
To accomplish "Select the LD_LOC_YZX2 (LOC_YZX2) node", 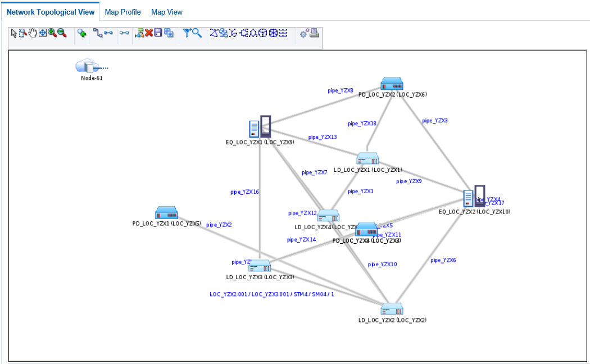I will click(392, 309).
